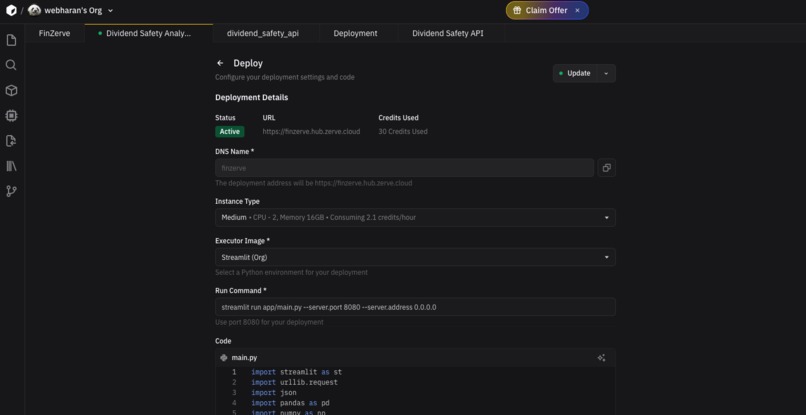
Task: Click the webharan's Org avatar
Action: (34, 10)
